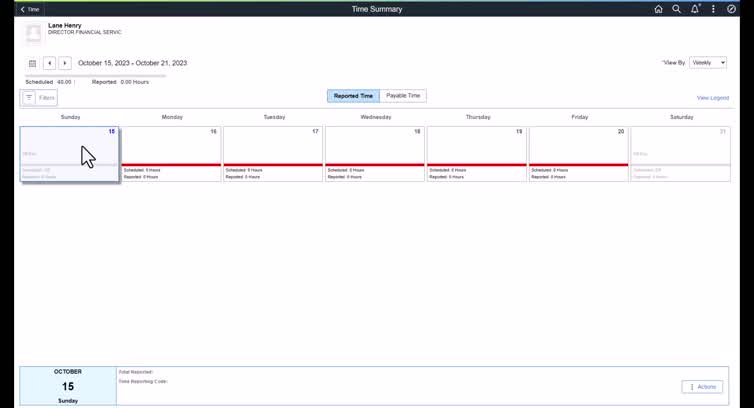This screenshot has height=408, width=754.
Task: Go to the next week arrow
Action: click(65, 63)
